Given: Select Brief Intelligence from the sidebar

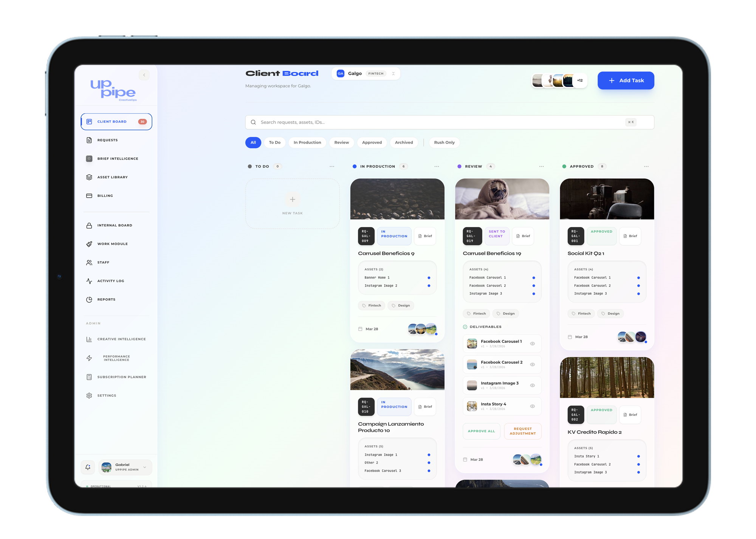Looking at the screenshot, I should [117, 158].
